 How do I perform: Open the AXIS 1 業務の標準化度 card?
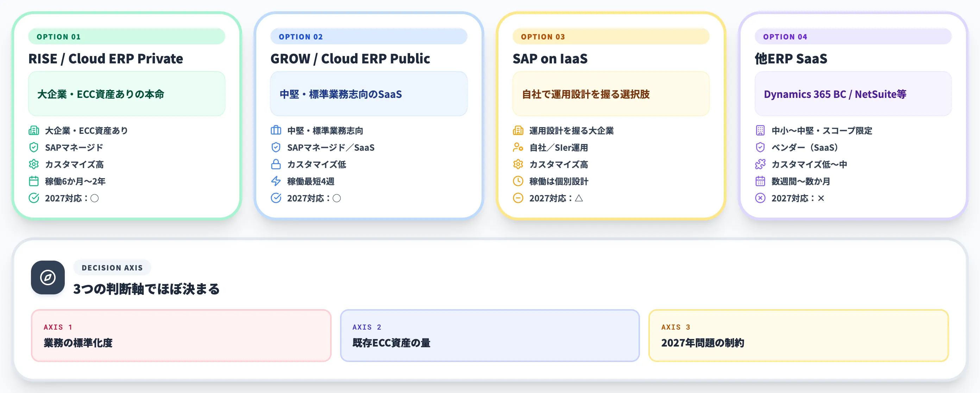click(x=181, y=336)
